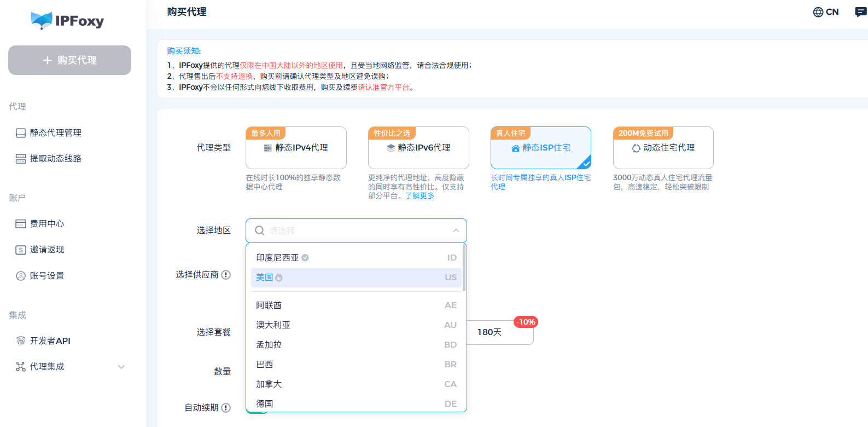Click the info icon beside 自动续期

pos(226,408)
